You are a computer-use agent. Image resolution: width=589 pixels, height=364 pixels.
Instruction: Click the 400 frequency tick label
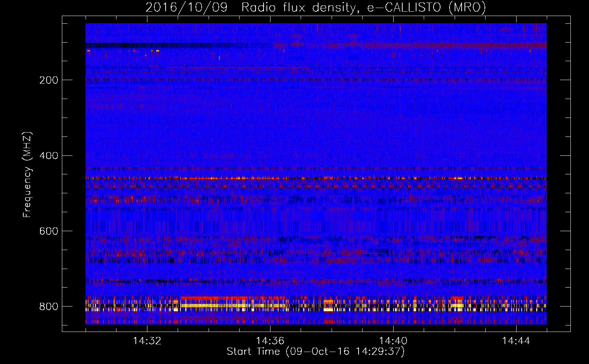[49, 156]
